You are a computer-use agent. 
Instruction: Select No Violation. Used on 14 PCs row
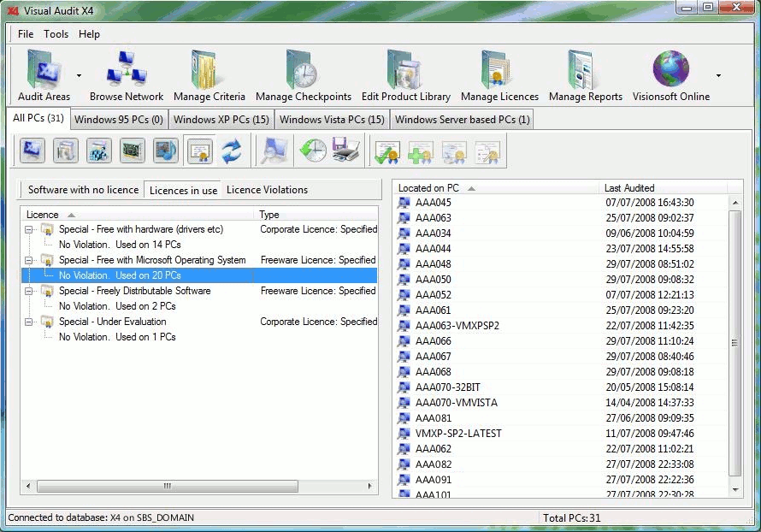[120, 245]
